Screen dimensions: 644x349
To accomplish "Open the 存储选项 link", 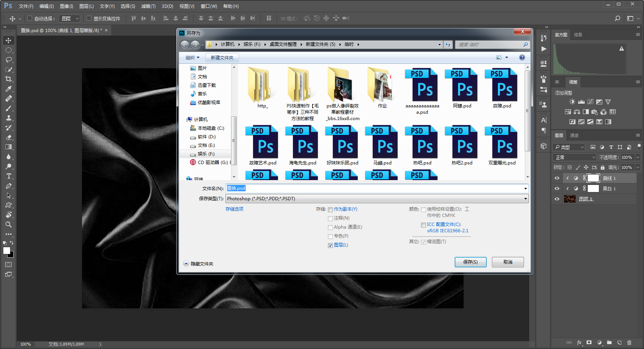I will coord(234,209).
